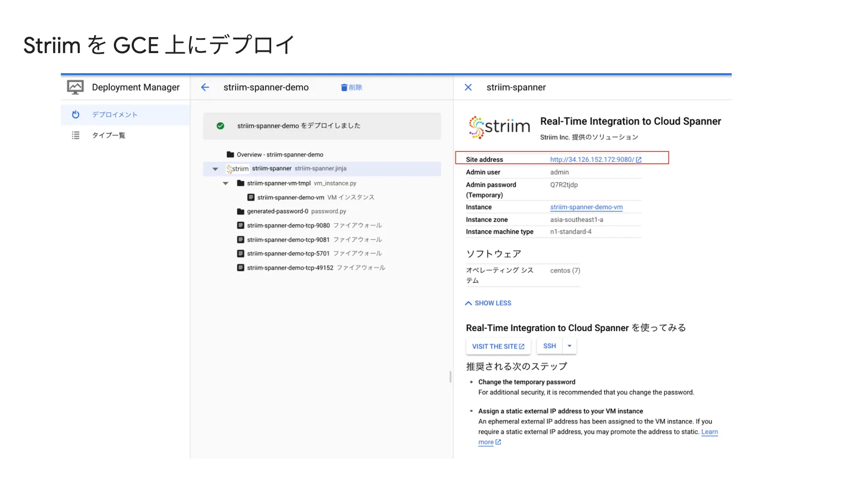Click the striim-spanner-demo-vm resource icon
This screenshot has width=868, height=487.
point(251,197)
